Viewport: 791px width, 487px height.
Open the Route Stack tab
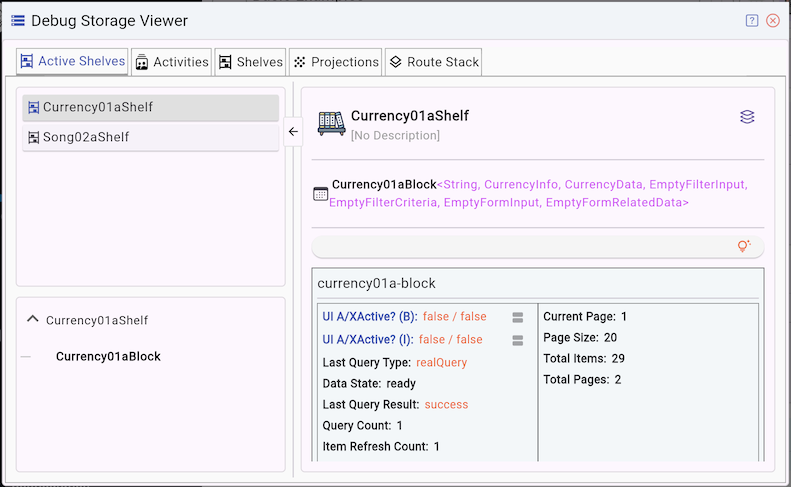click(434, 62)
